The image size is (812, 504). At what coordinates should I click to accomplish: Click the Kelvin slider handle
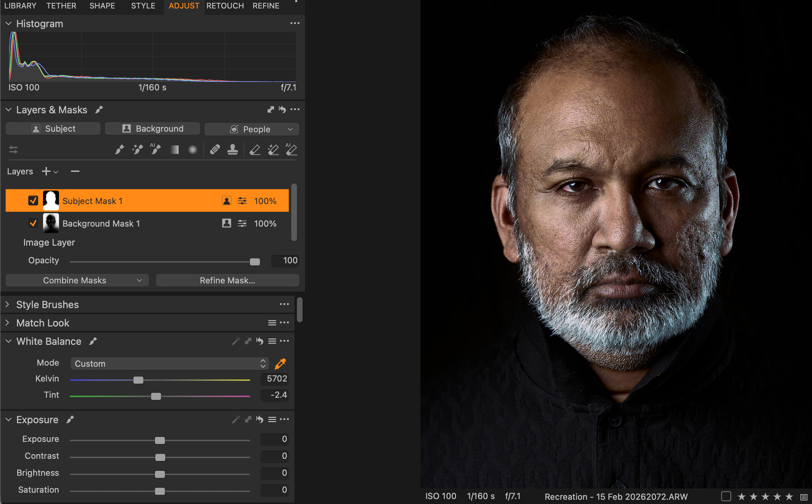click(138, 380)
